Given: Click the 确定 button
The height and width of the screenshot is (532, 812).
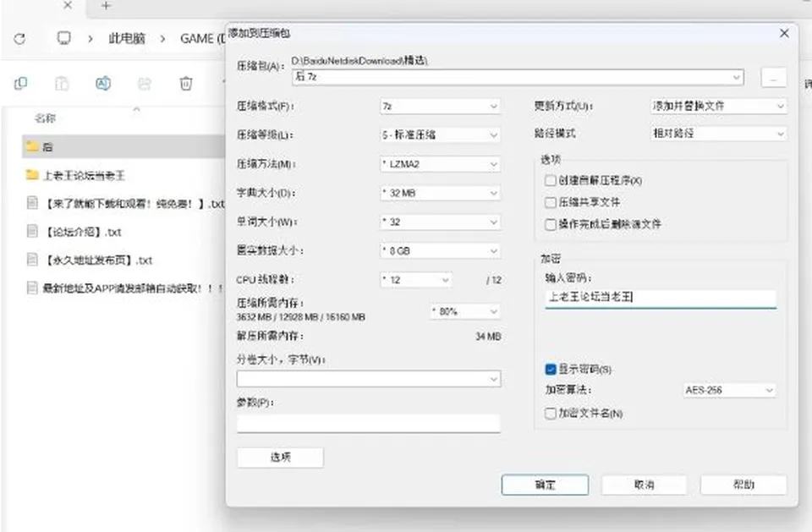Looking at the screenshot, I should tap(545, 485).
